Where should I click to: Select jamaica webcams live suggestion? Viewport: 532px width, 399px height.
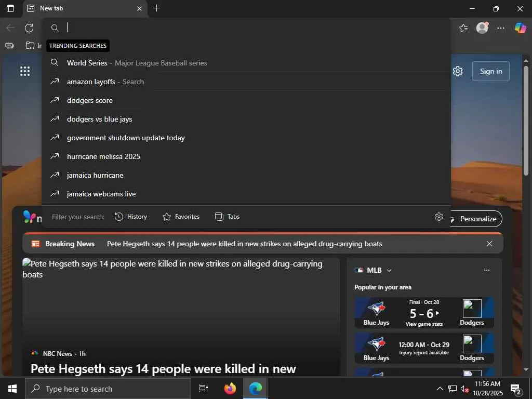click(246, 194)
